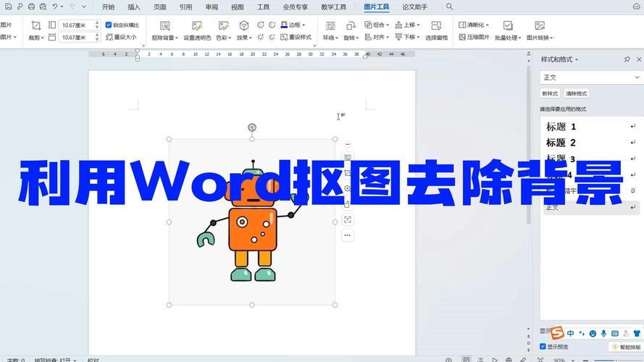Click the Sogou microphone voice input icon

(603, 334)
